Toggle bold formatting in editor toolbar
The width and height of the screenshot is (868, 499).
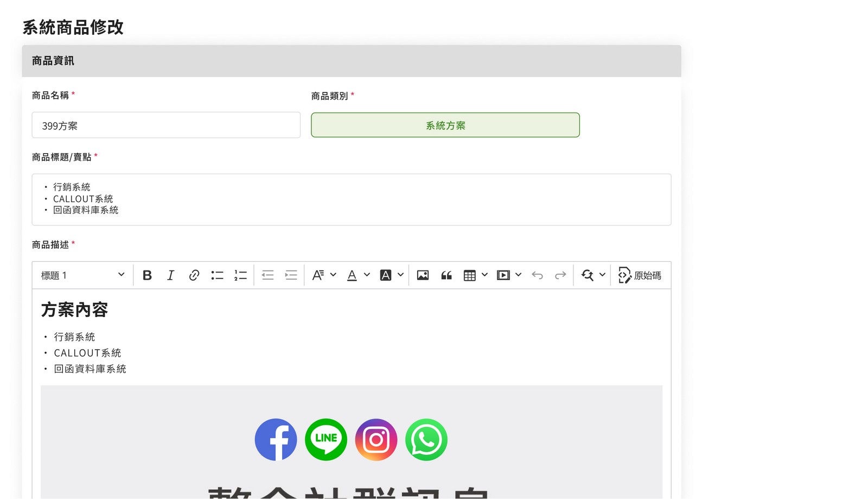[x=147, y=275]
